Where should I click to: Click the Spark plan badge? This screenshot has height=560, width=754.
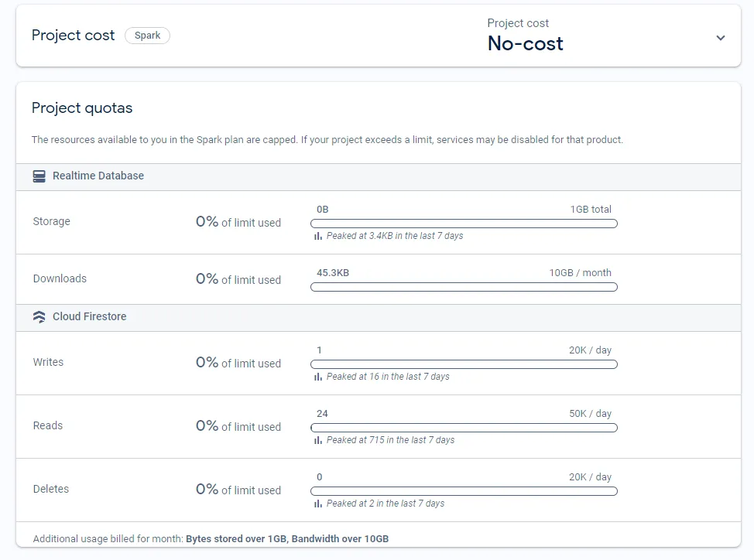pyautogui.click(x=147, y=36)
